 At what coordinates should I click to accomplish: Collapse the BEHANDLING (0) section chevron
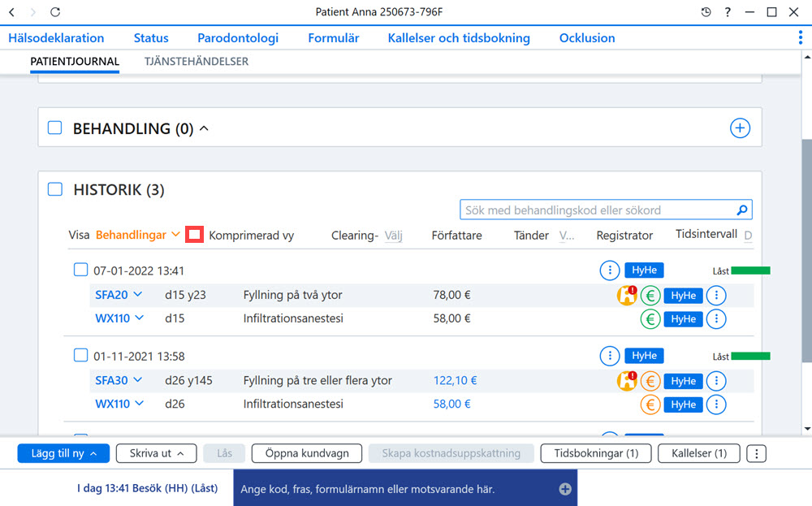[x=204, y=128]
